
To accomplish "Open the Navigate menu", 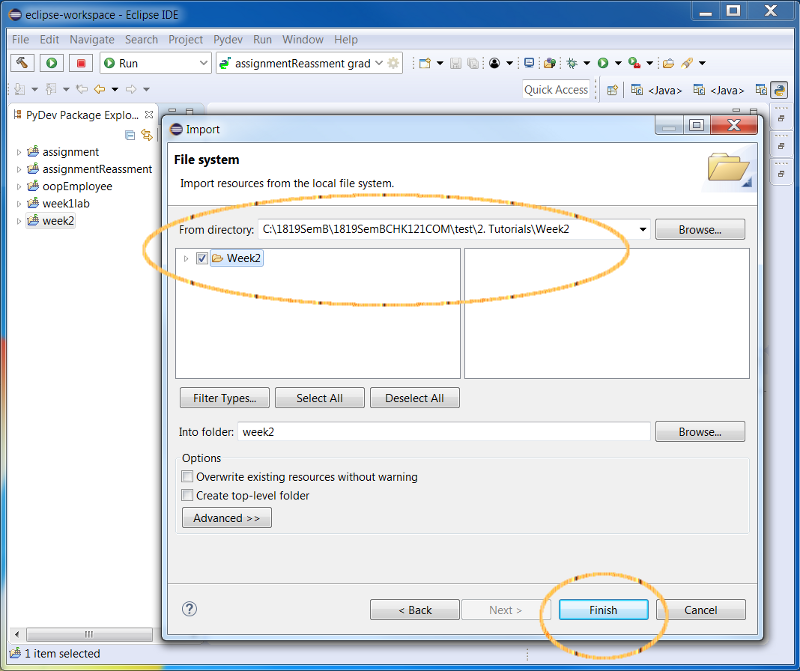I will pyautogui.click(x=92, y=40).
